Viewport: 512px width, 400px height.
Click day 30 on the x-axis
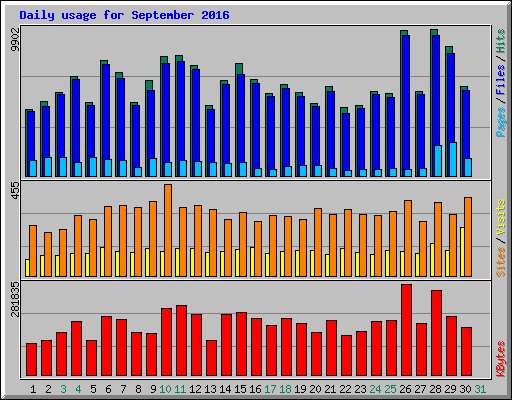(x=465, y=389)
